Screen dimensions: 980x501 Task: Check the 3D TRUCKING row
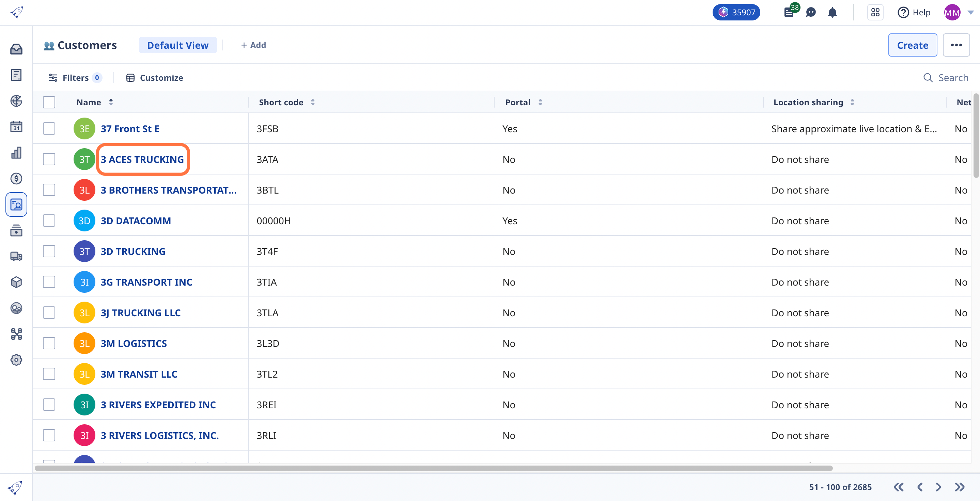click(49, 251)
